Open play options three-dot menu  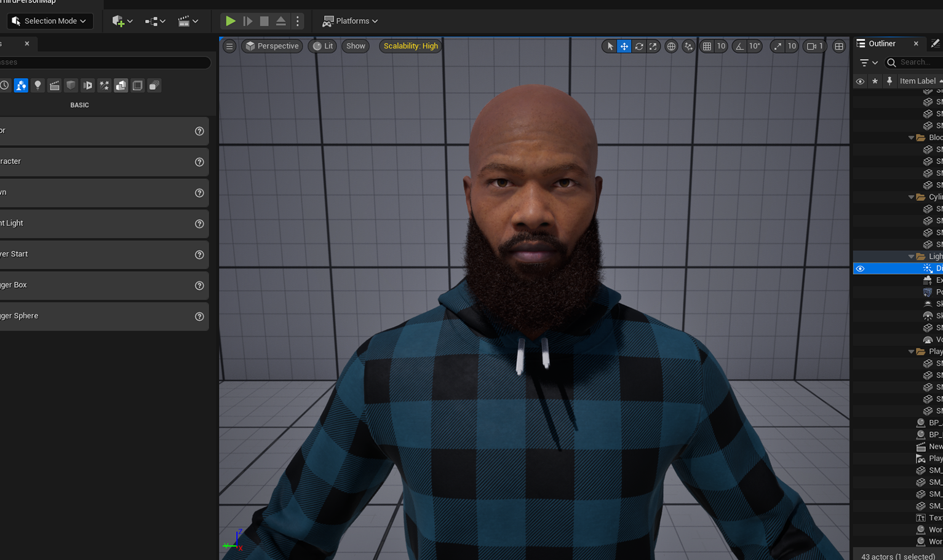(x=298, y=21)
